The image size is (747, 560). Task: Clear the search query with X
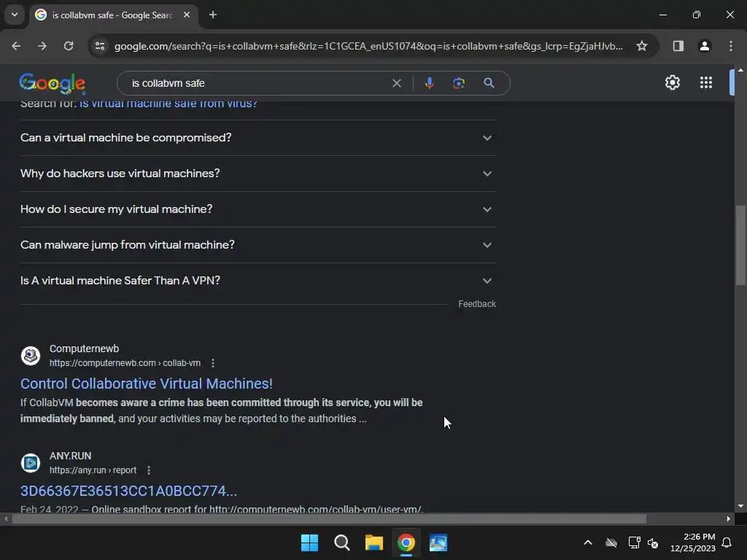[x=396, y=83]
